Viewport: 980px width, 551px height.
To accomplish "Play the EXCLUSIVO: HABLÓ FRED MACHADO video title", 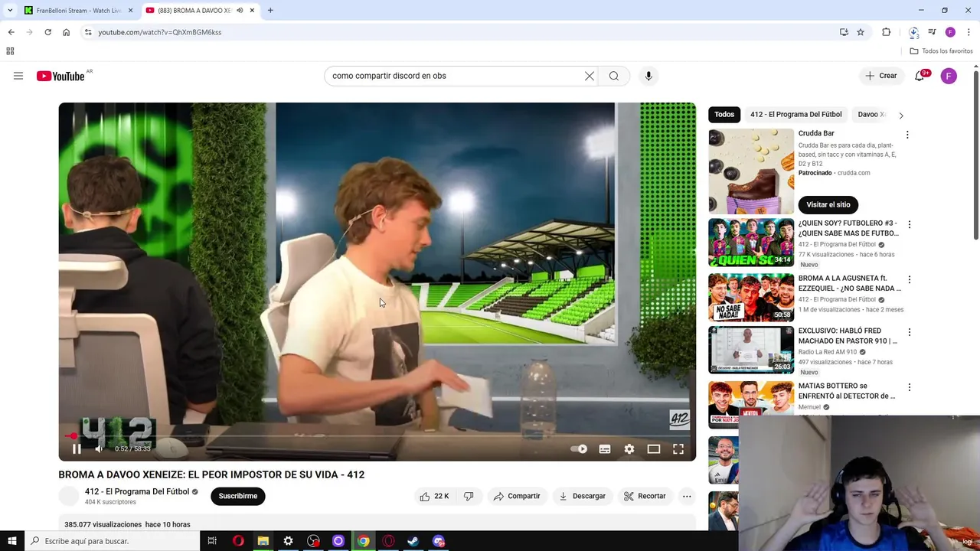I will [848, 336].
